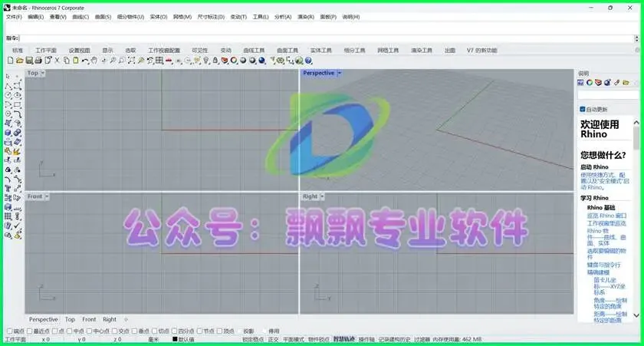Open the command history dropdown arrows
The width and height of the screenshot is (644, 346).
(636, 38)
